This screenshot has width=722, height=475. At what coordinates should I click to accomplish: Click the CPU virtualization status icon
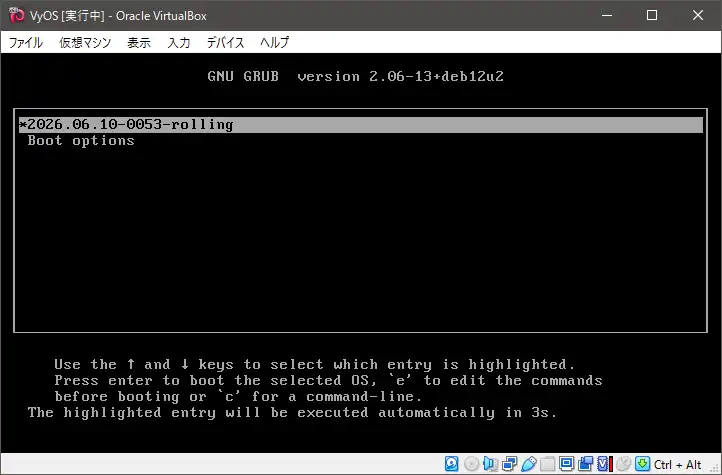coord(605,464)
